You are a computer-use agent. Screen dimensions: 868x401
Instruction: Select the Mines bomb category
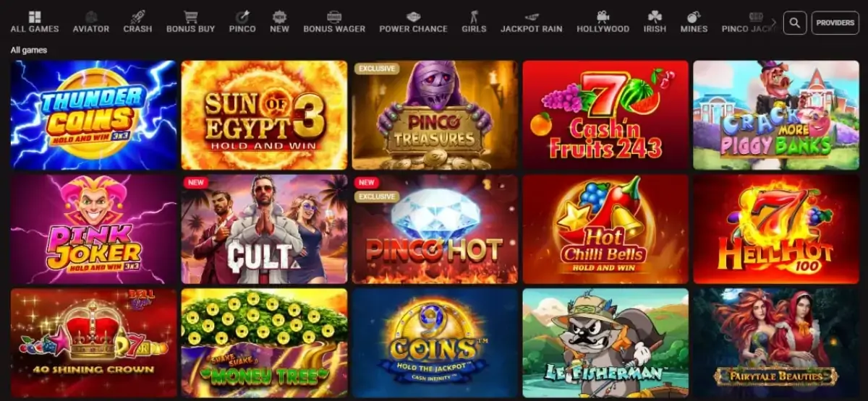coord(694,22)
